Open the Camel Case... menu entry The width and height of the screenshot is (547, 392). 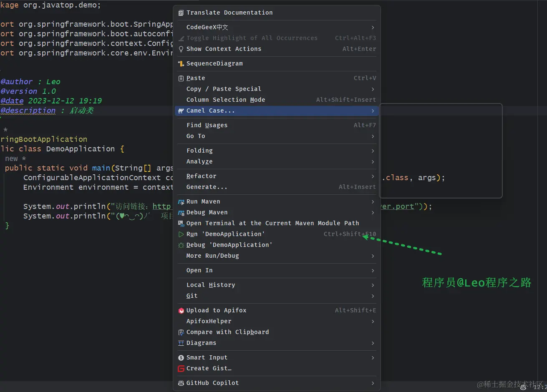coord(277,111)
